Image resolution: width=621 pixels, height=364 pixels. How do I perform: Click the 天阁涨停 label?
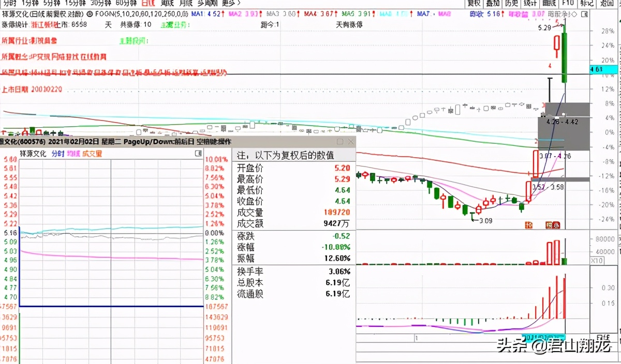[x=349, y=24]
